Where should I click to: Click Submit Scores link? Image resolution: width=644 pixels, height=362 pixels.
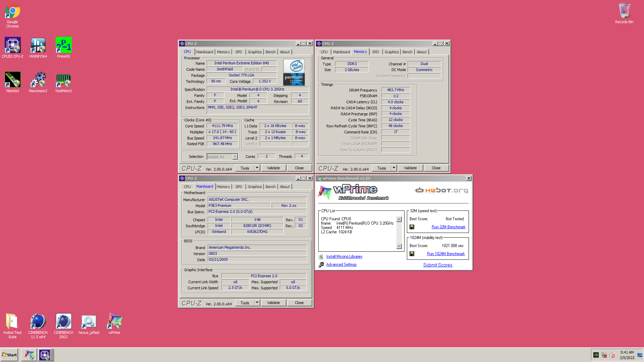pyautogui.click(x=438, y=265)
